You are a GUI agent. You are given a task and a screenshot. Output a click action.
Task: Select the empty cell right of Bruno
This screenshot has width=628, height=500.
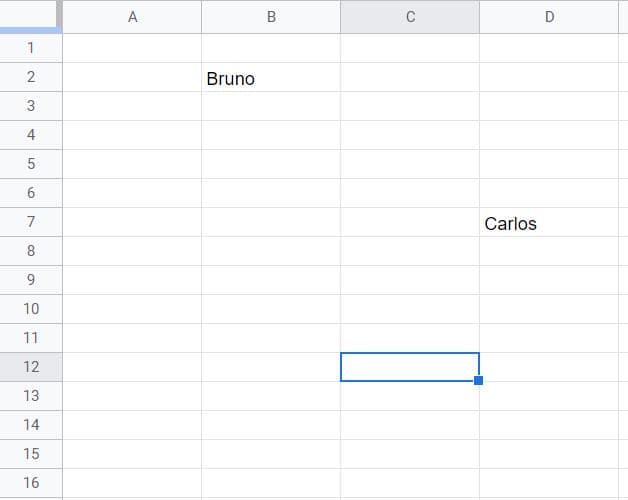tap(410, 77)
